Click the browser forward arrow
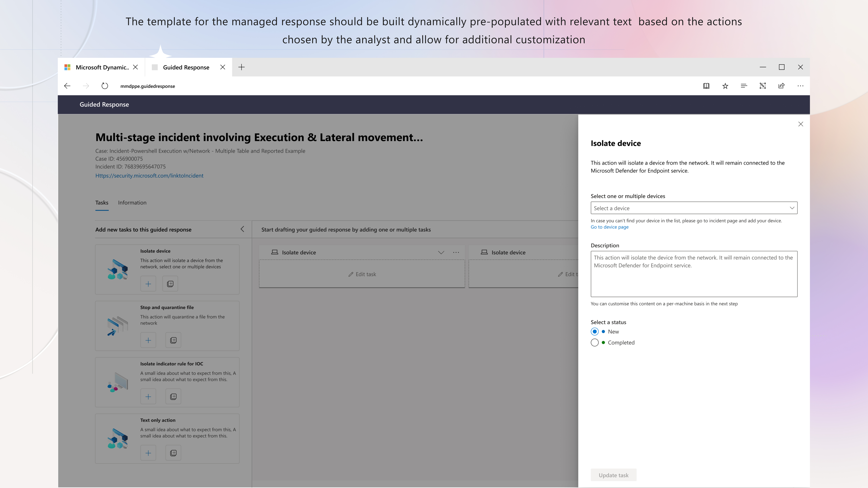 pos(86,86)
